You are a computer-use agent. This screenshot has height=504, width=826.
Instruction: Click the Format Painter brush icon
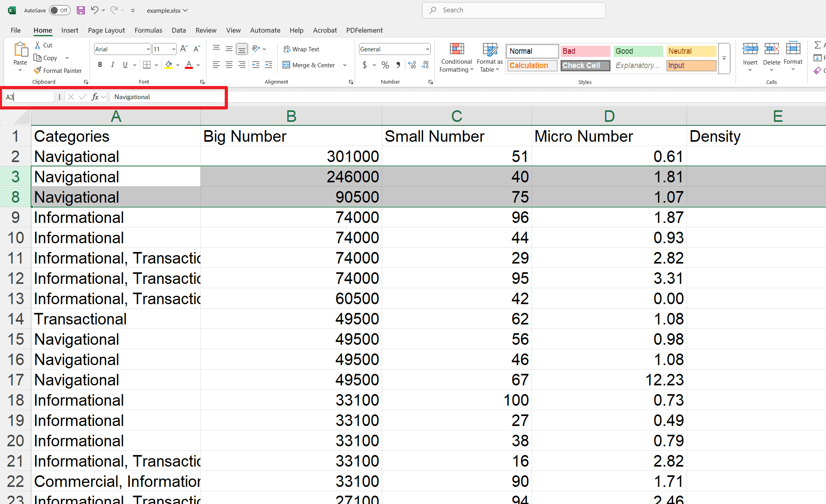tap(37, 70)
